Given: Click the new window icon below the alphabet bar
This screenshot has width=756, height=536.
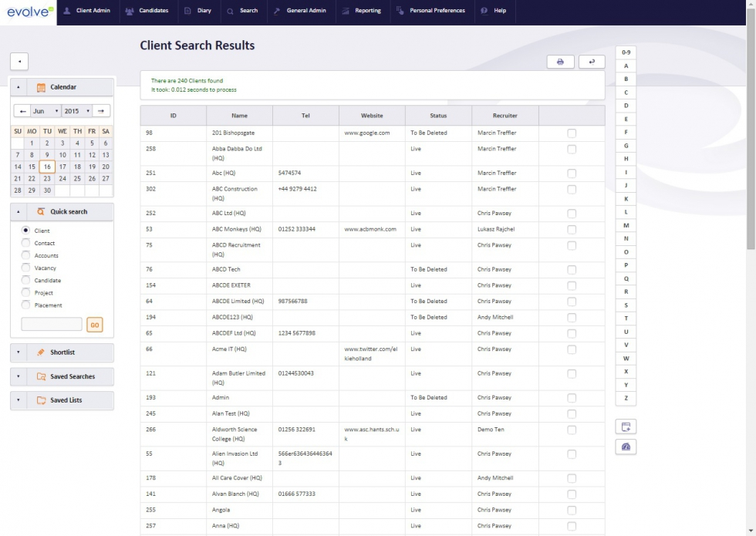Looking at the screenshot, I should point(625,425).
